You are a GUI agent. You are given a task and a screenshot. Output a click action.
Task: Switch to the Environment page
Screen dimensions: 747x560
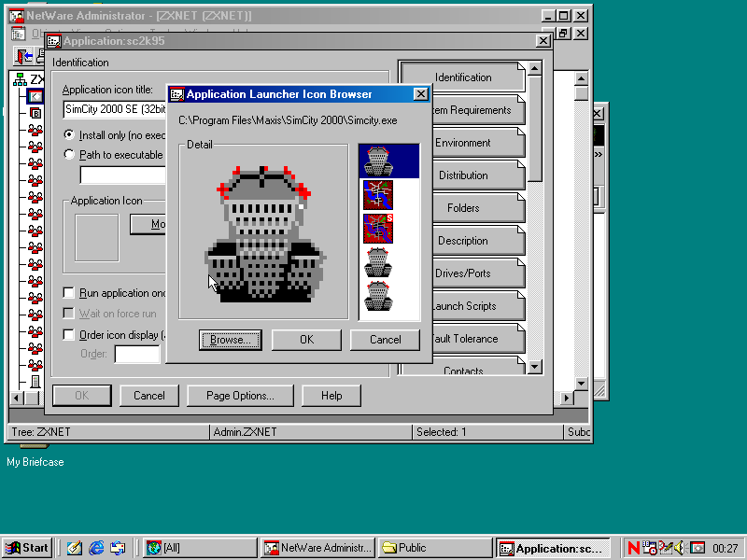pos(478,143)
